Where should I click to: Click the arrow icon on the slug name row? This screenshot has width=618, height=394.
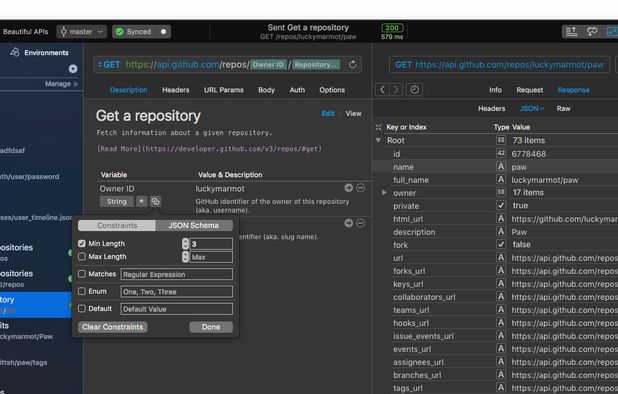348,223
